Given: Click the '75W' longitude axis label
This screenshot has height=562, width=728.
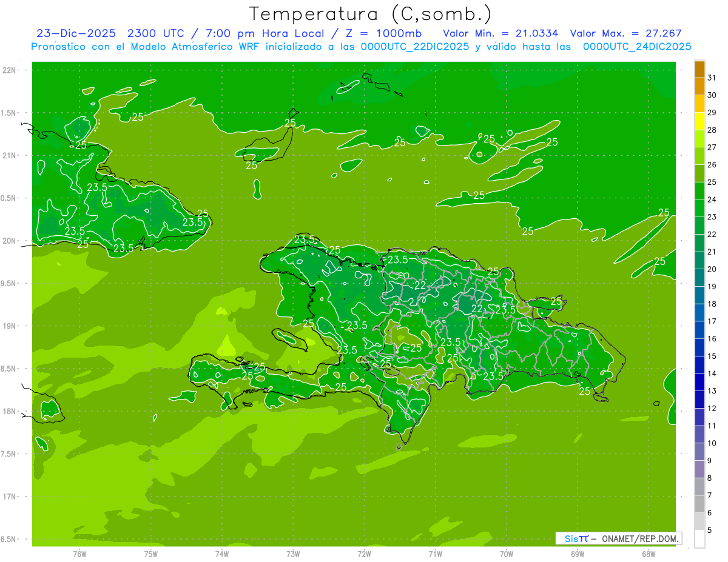Looking at the screenshot, I should tap(151, 554).
